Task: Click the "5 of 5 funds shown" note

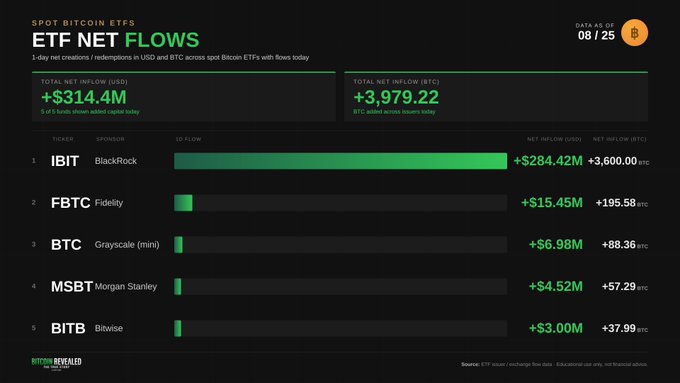Action: click(x=90, y=112)
